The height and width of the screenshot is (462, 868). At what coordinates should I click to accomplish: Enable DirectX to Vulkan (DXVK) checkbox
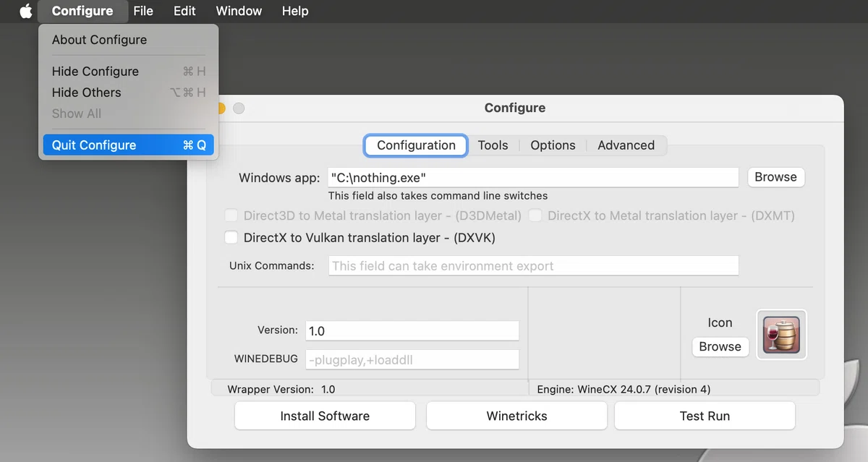[231, 237]
